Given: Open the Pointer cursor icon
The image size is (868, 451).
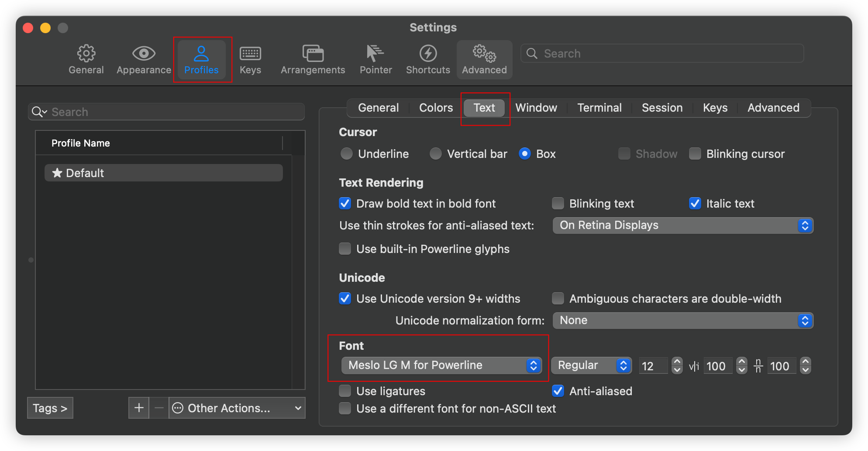Looking at the screenshot, I should pos(375,53).
